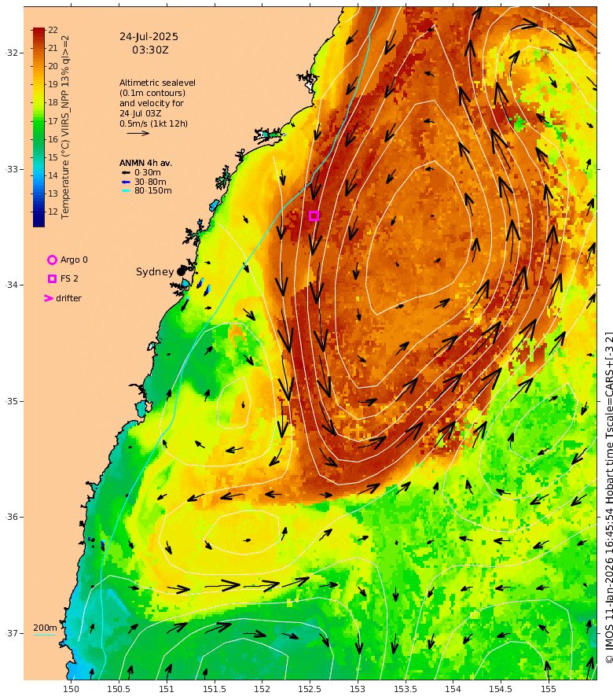Click the latitude label -36 on the axis
The width and height of the screenshot is (613, 700).
point(12,517)
